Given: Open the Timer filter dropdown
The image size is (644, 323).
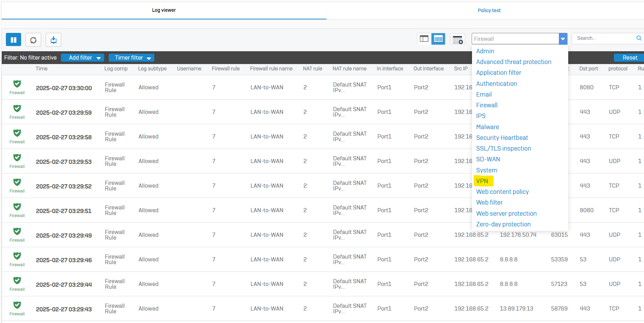Looking at the screenshot, I should point(131,58).
